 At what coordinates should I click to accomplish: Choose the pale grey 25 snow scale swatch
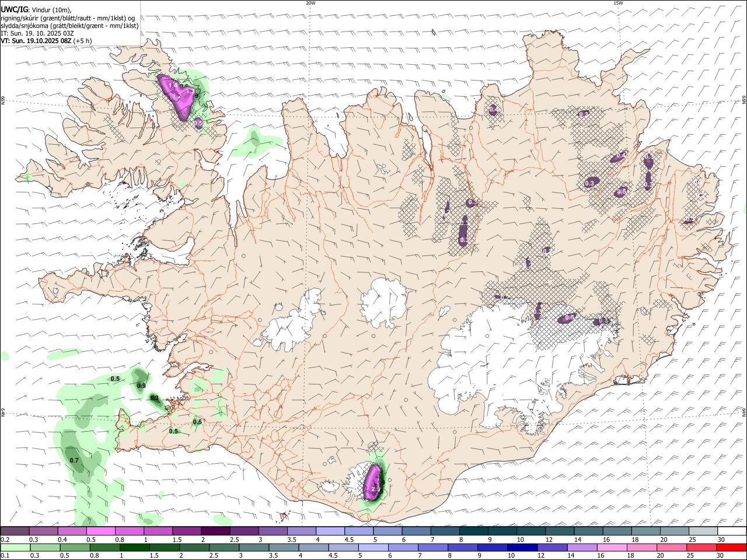coord(703,531)
